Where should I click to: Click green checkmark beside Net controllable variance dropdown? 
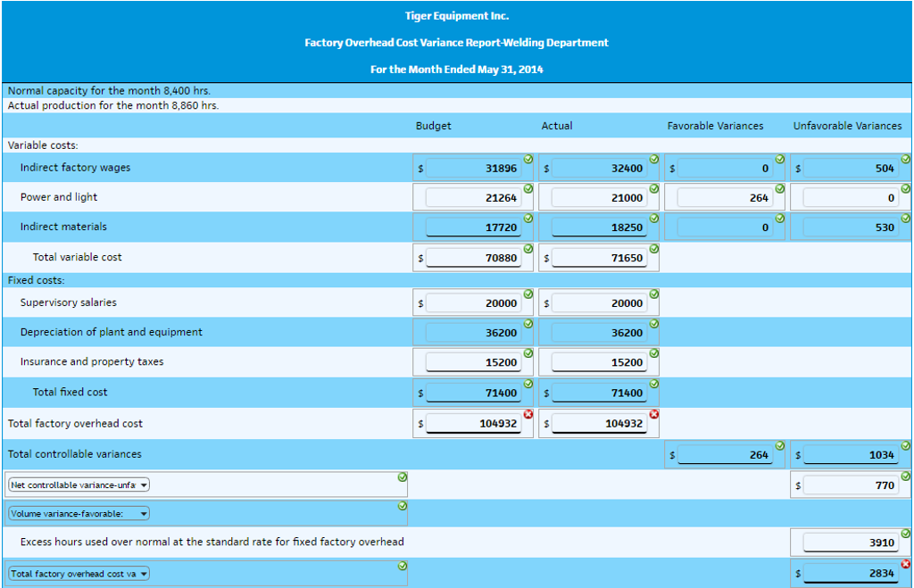tap(402, 477)
